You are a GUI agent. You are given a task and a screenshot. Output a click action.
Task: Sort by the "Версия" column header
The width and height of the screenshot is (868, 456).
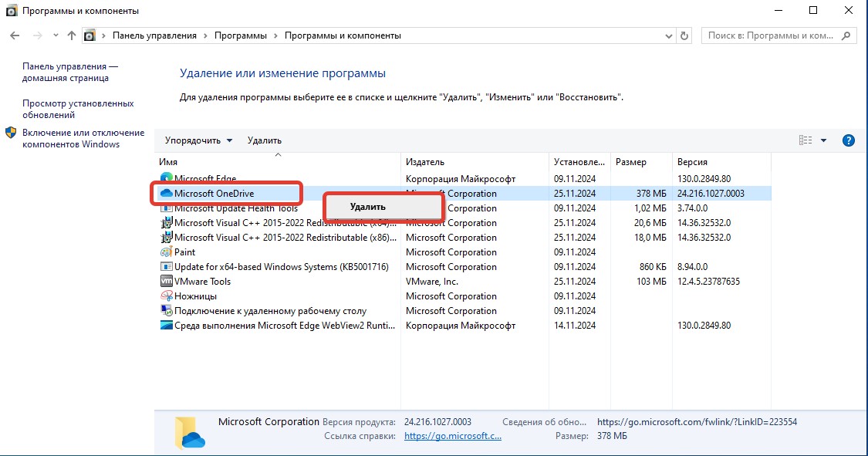pyautogui.click(x=721, y=162)
